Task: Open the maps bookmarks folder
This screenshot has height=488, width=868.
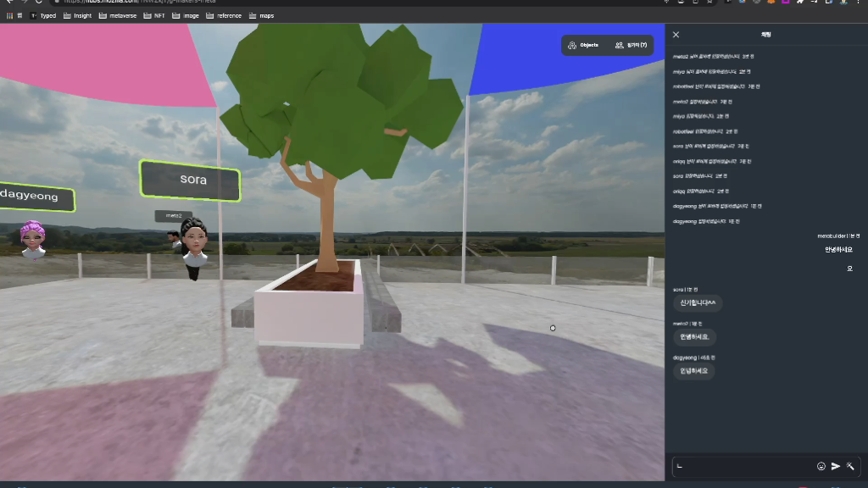Action: (x=262, y=15)
